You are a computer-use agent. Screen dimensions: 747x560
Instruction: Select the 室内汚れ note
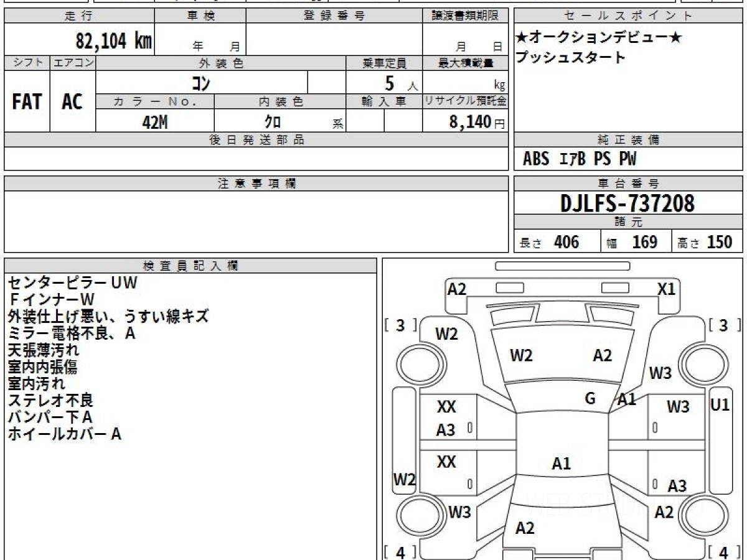(x=35, y=384)
